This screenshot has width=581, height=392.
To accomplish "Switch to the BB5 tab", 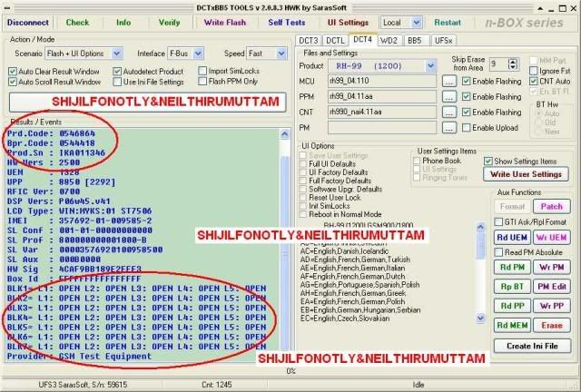I will [415, 41].
